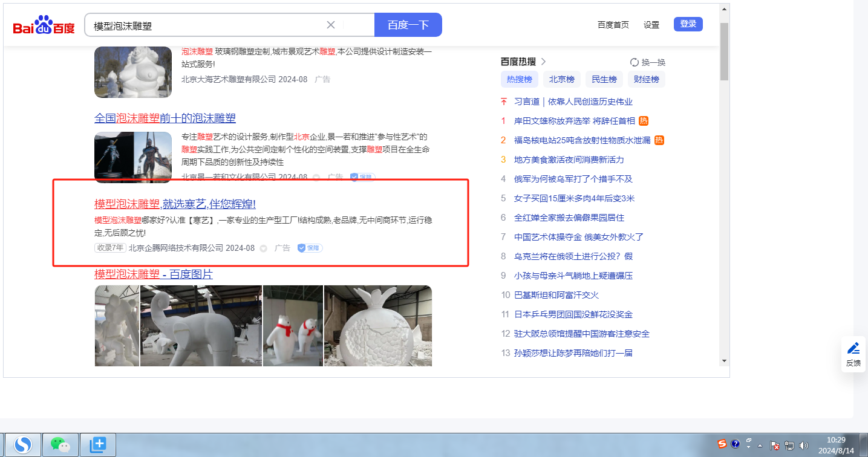Click the volume speaker tray icon
This screenshot has width=868, height=457.
click(x=803, y=446)
